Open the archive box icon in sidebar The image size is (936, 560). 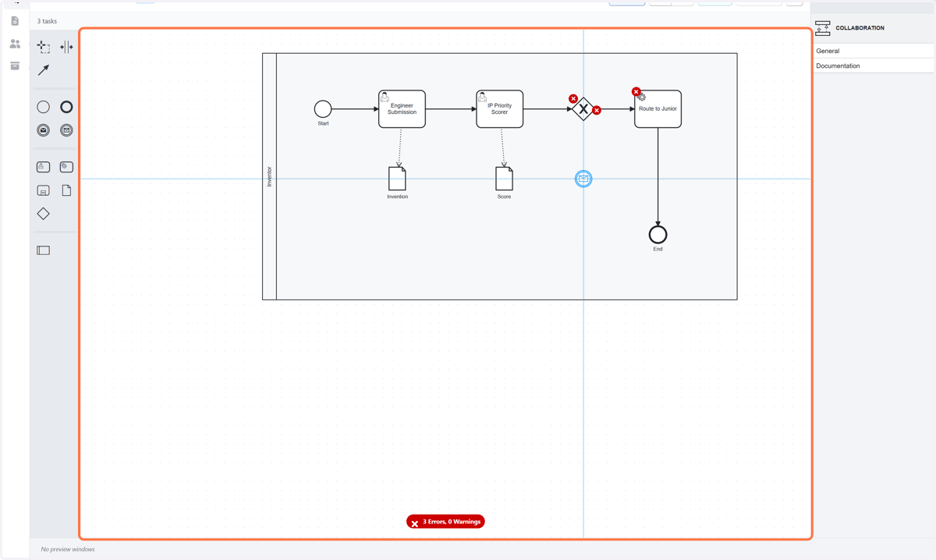(15, 66)
